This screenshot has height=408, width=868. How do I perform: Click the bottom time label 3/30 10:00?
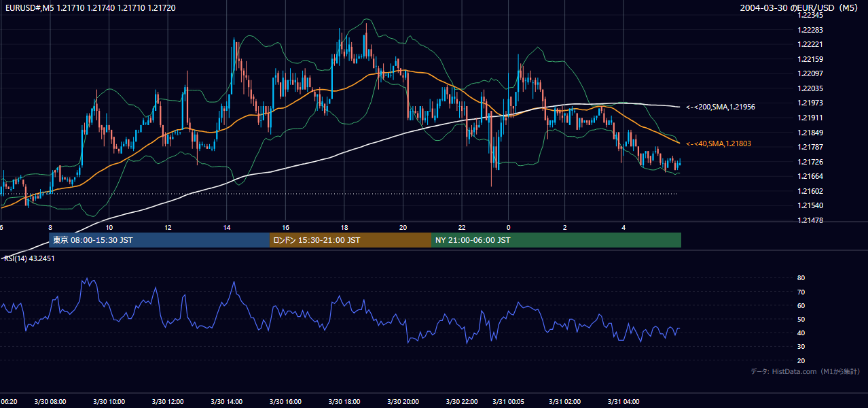tap(109, 402)
